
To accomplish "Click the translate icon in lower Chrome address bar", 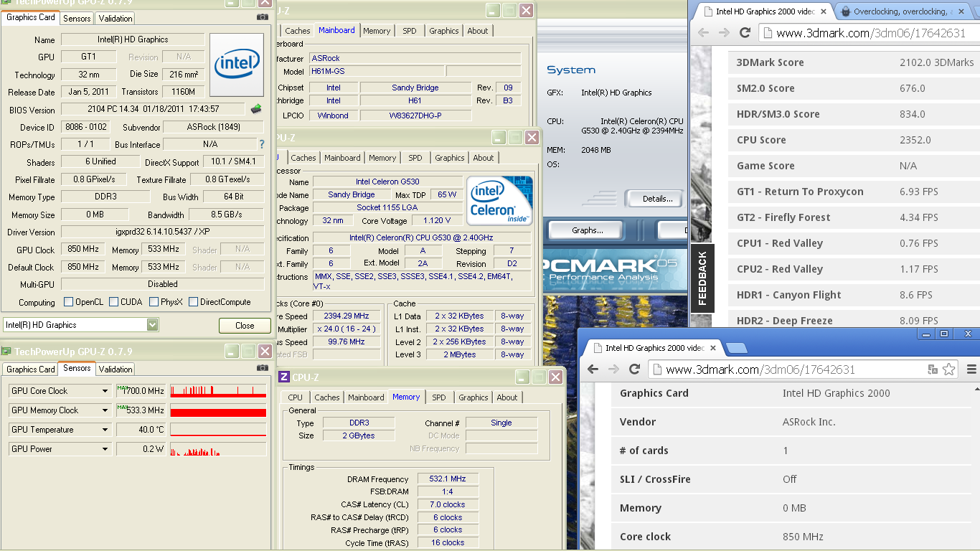I will (x=933, y=369).
